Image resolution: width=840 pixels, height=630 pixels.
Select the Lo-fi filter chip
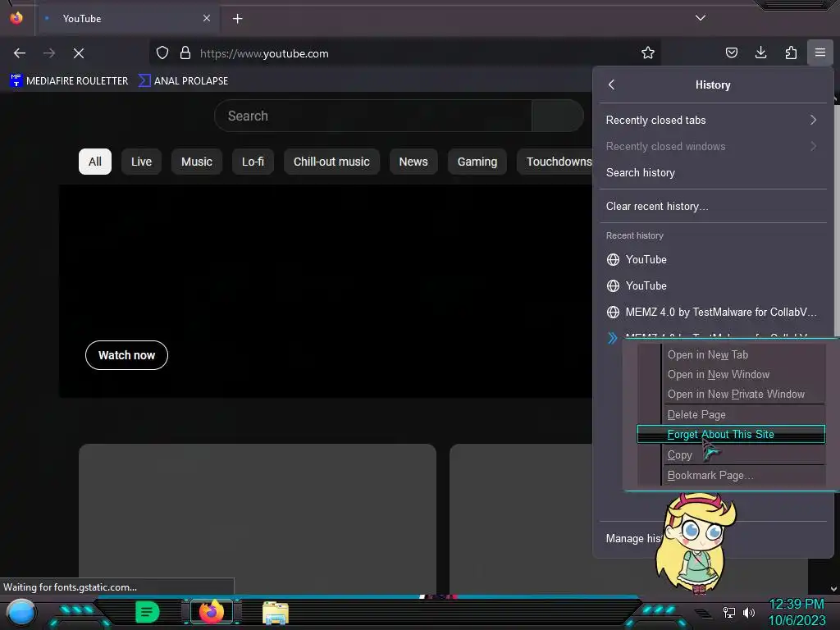coord(253,162)
